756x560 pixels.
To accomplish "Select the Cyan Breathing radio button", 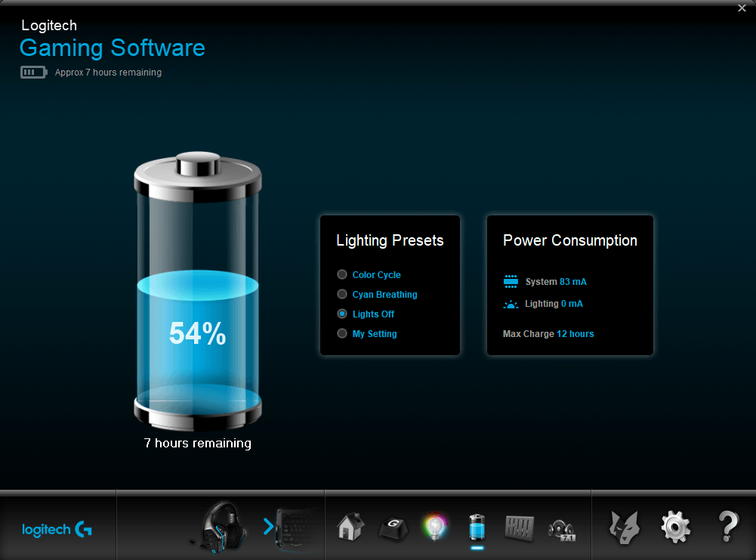I will click(343, 295).
